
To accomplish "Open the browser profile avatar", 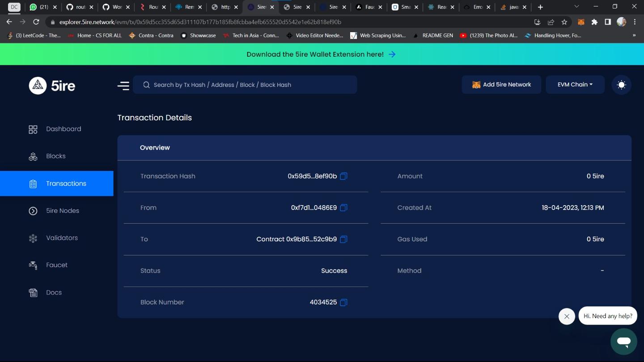I will coord(621,22).
